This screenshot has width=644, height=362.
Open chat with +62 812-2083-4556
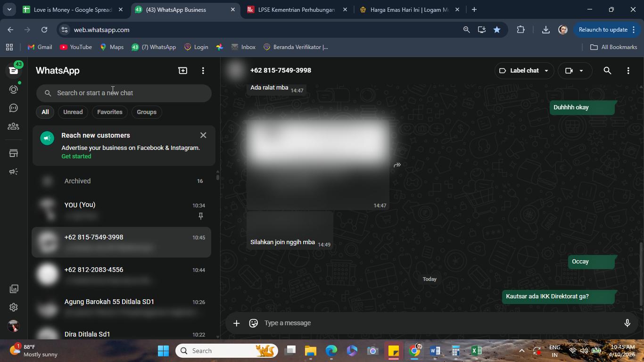coord(122,275)
